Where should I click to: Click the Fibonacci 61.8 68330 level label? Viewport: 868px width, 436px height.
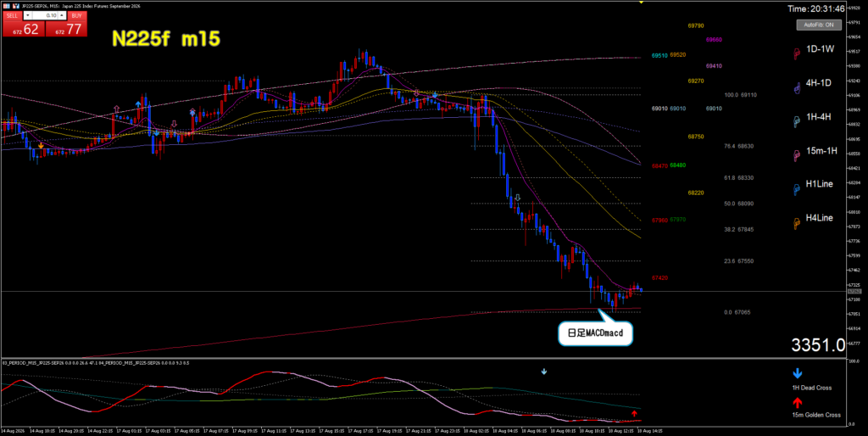coord(739,178)
